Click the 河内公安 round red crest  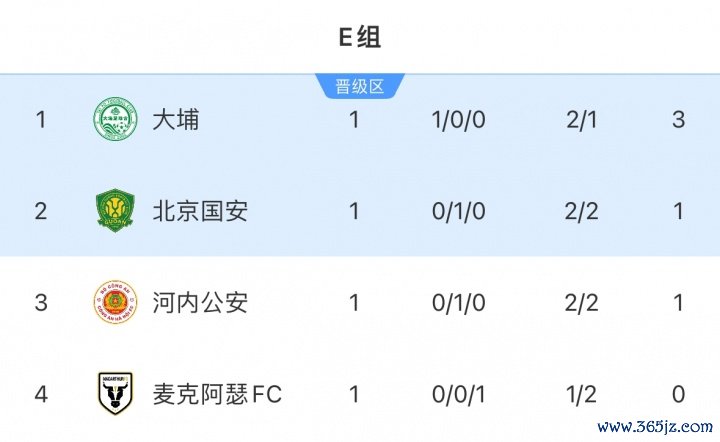[115, 302]
